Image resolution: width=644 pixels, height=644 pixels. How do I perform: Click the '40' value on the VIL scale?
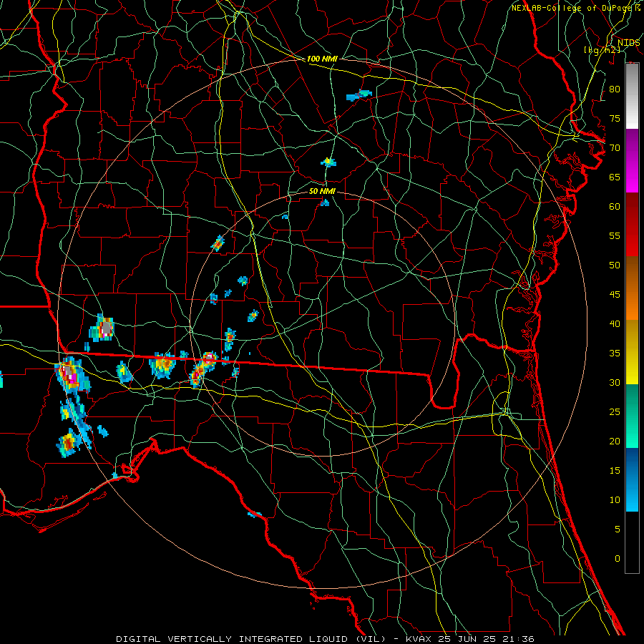(x=615, y=324)
